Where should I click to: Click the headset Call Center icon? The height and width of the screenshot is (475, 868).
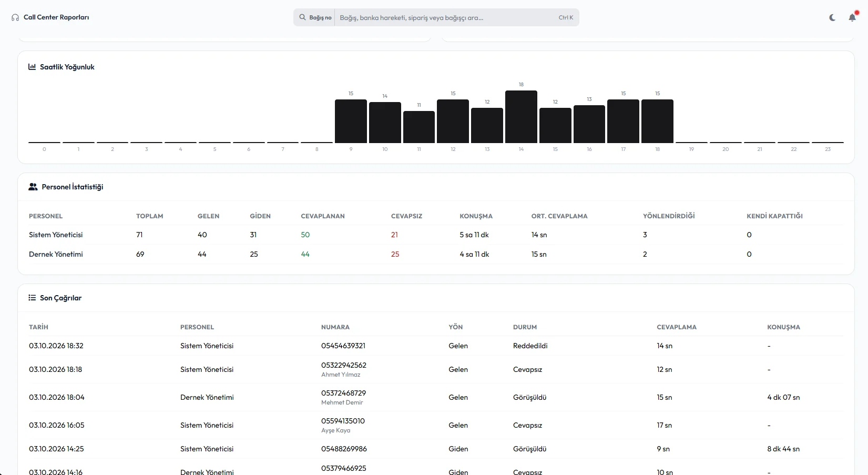(x=15, y=17)
